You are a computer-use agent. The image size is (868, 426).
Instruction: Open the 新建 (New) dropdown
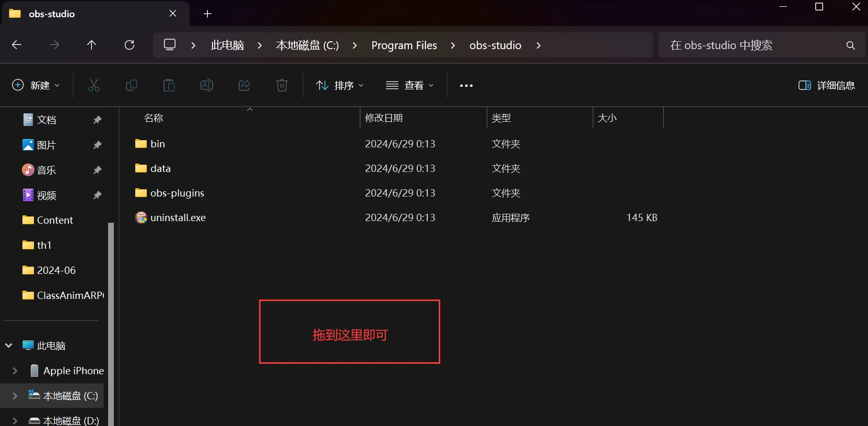36,85
